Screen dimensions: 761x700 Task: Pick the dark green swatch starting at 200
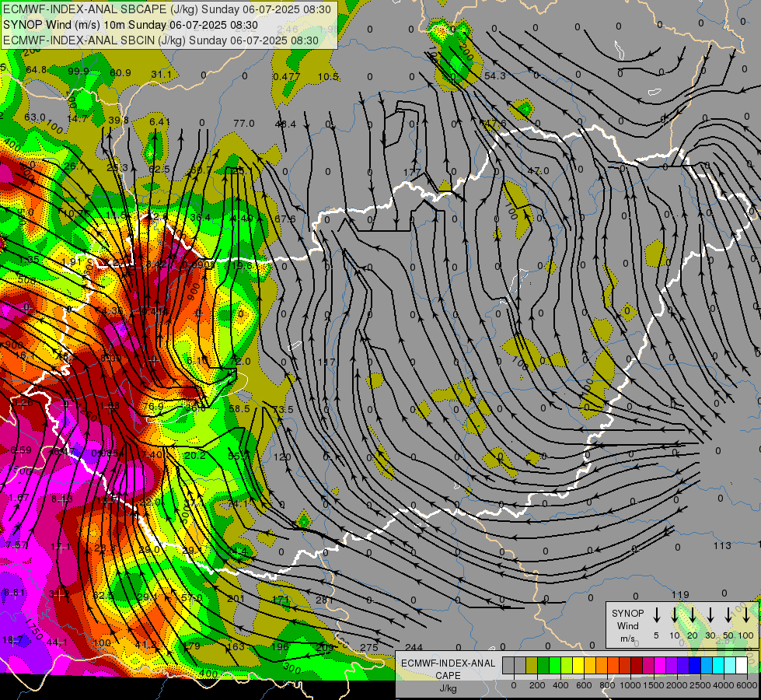coord(543,665)
